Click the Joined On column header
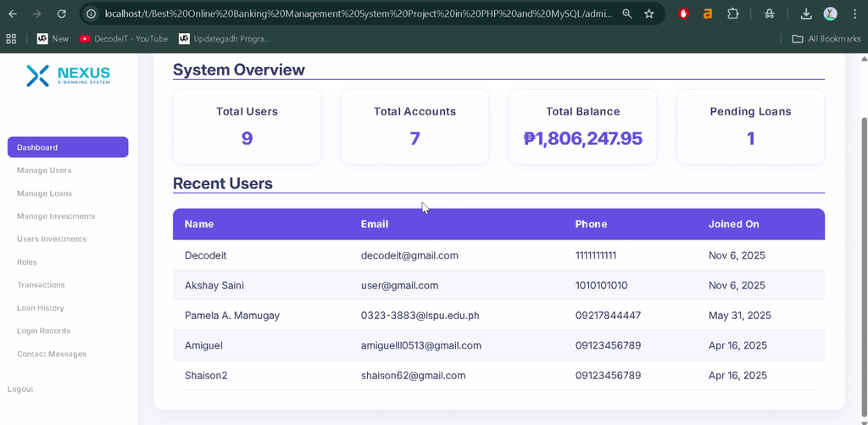Image resolution: width=868 pixels, height=425 pixels. click(734, 225)
